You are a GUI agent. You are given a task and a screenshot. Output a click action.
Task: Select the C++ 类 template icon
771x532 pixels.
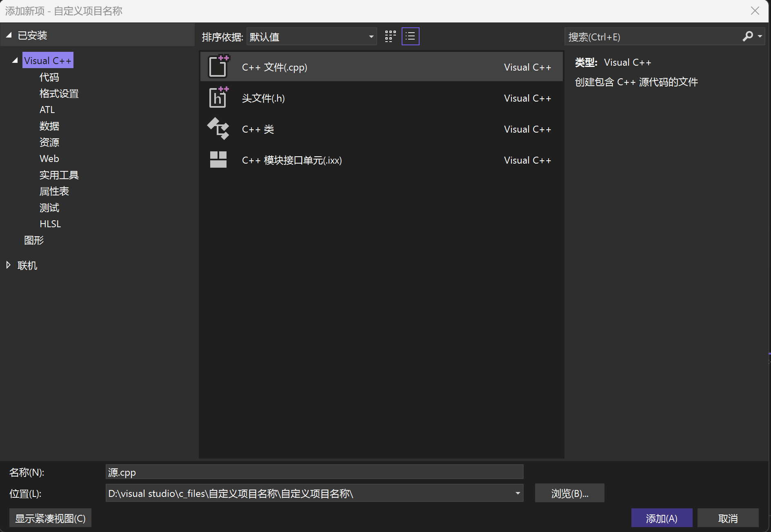(x=218, y=129)
